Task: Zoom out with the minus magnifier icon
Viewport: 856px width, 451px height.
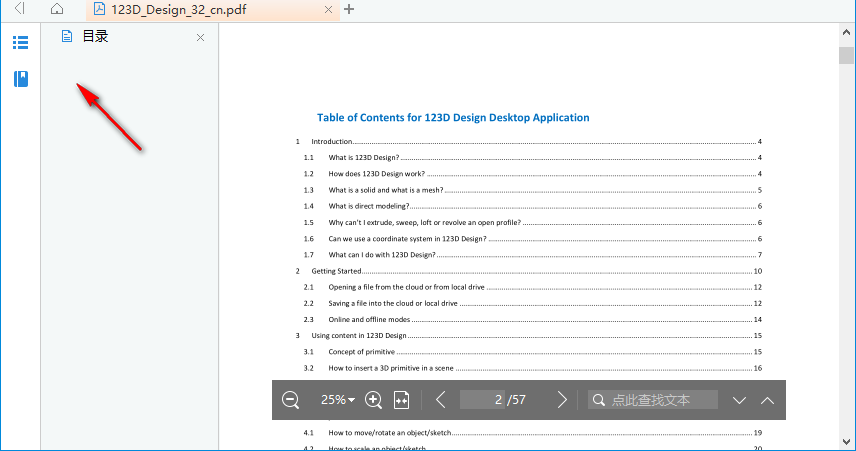Action: coord(290,400)
